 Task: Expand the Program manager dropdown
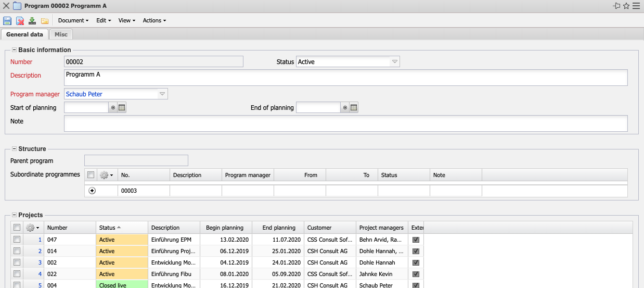(x=162, y=94)
